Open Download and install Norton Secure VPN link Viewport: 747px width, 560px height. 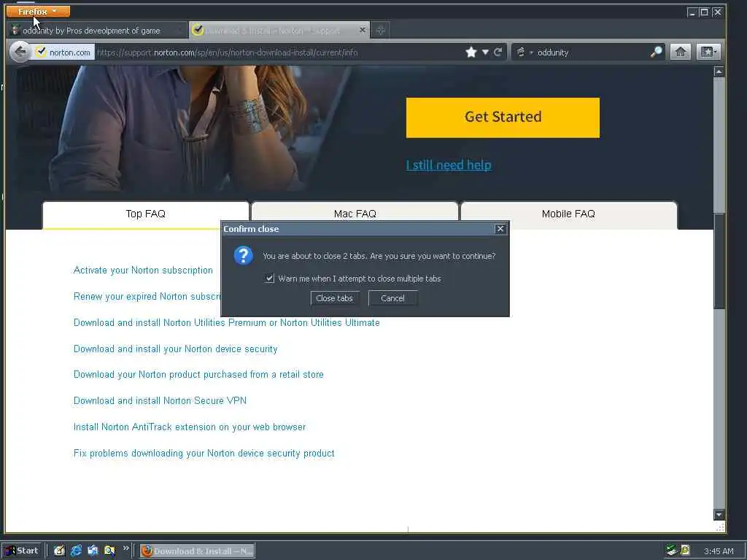pos(160,401)
